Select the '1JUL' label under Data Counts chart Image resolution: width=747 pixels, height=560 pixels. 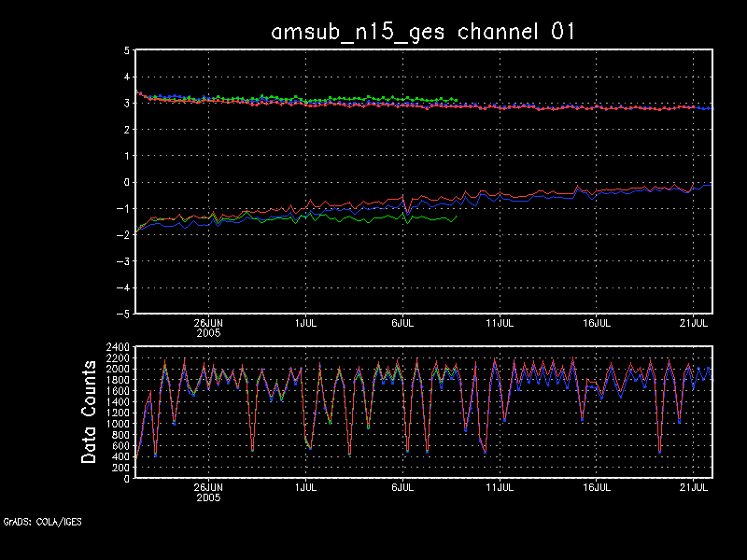coord(304,487)
